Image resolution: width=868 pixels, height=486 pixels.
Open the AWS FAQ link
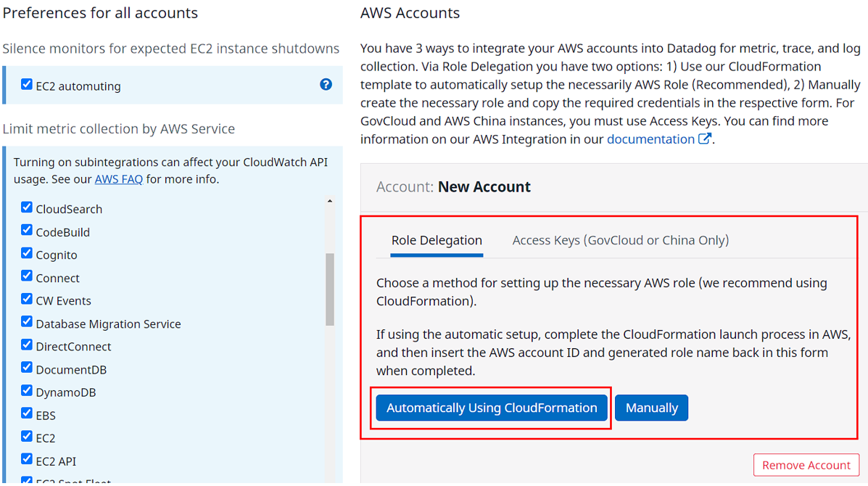click(x=118, y=179)
